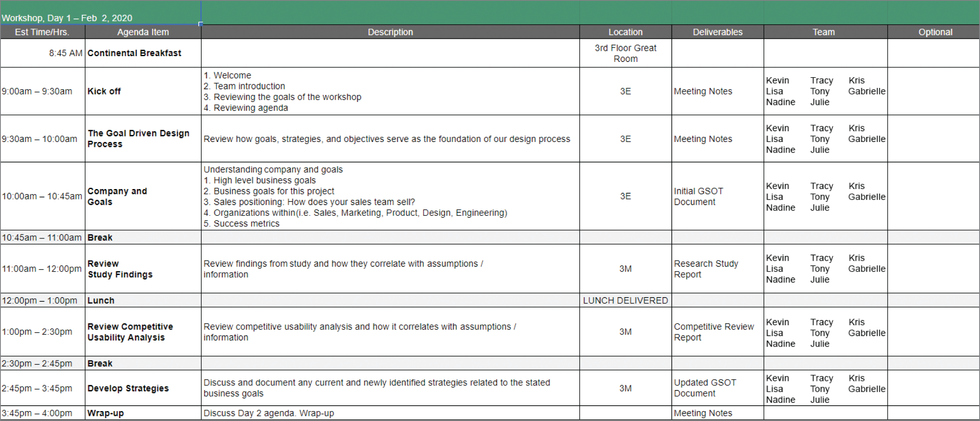The height and width of the screenshot is (421, 980).
Task: Select the LUNCH DELIVERED location cell
Action: point(625,300)
